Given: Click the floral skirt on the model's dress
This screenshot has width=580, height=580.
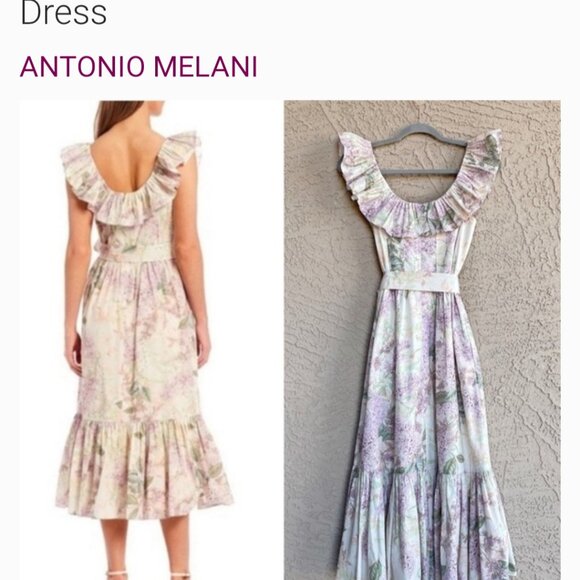Looking at the screenshot, I should pyautogui.click(x=139, y=338).
